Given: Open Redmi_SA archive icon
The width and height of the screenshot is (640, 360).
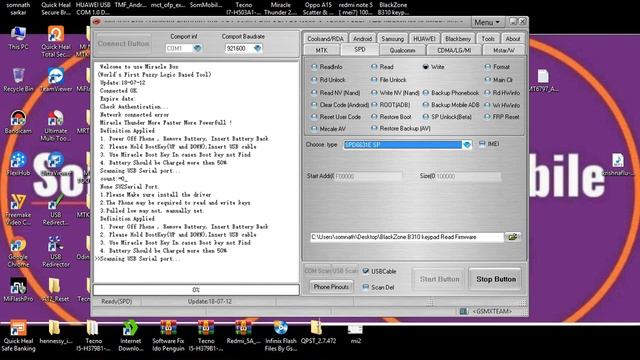Looking at the screenshot, I should pos(243,332).
